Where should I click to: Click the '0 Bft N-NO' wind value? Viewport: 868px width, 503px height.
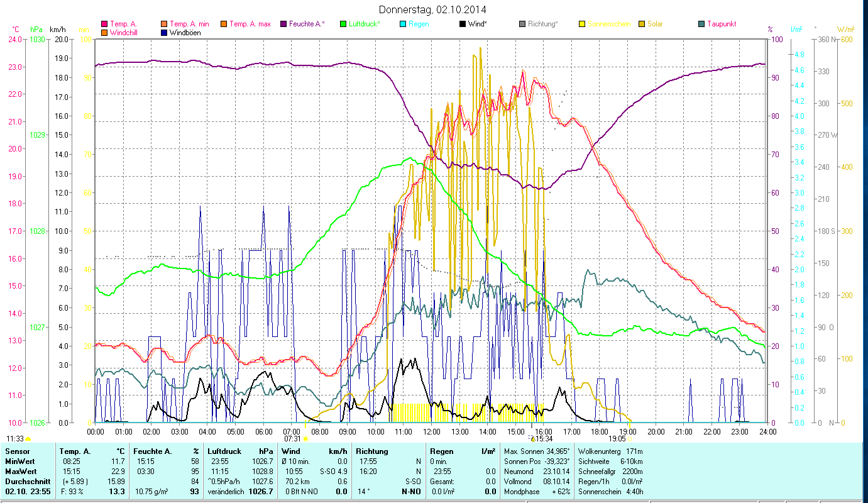coord(301,492)
